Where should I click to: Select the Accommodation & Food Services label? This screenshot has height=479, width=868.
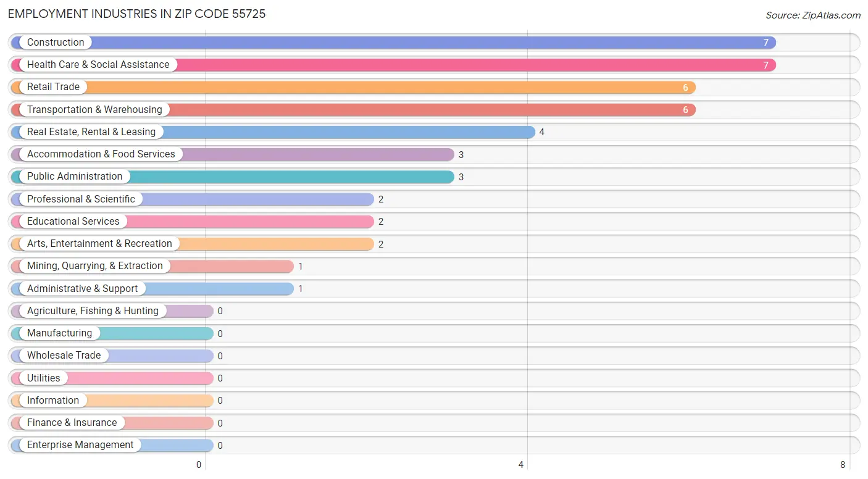(101, 154)
